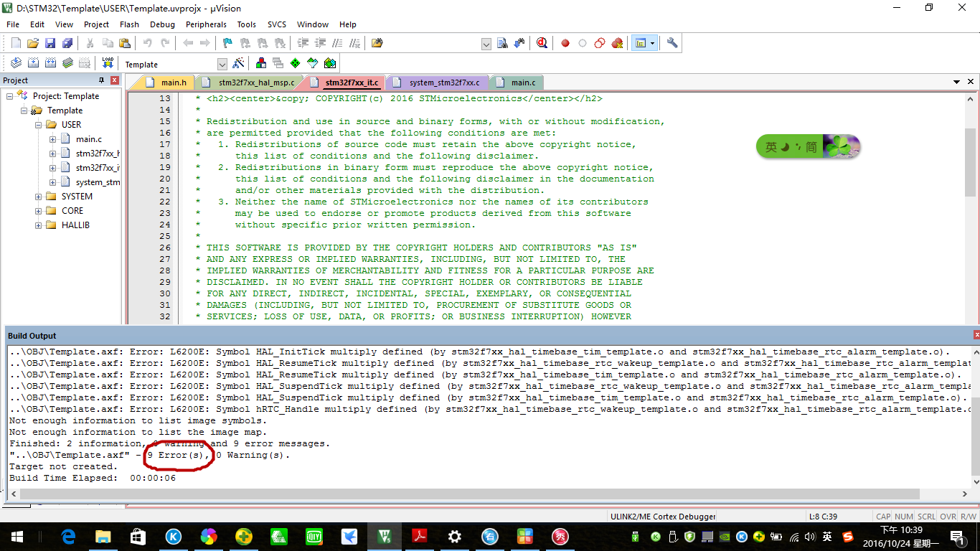Open the Debug menu
Viewport: 980px width, 551px height.
pyautogui.click(x=162, y=24)
